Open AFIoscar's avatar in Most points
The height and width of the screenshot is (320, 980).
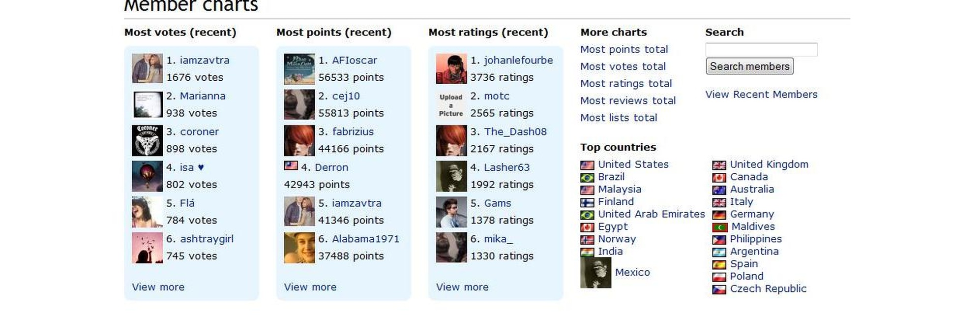(299, 69)
